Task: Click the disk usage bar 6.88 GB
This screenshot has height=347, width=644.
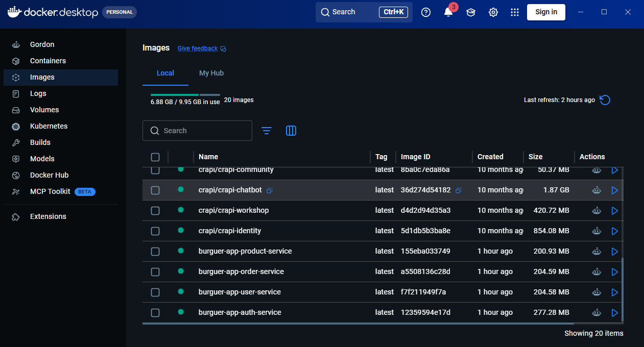Action: point(185,95)
